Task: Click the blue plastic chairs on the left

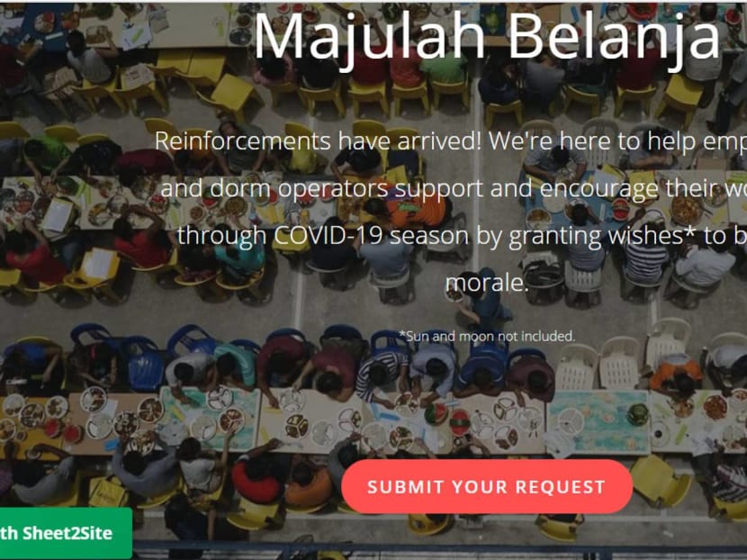Action: pos(143,357)
